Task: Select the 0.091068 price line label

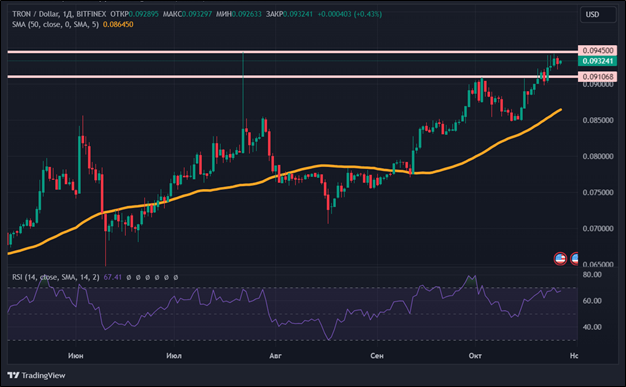Action: [x=597, y=76]
